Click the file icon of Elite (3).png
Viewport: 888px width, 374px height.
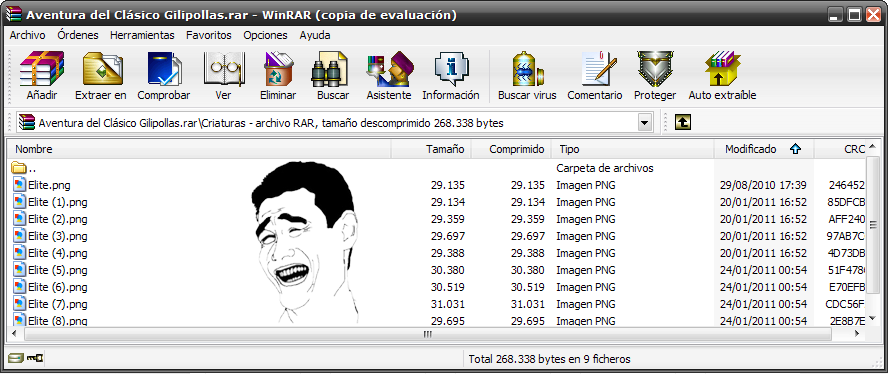click(x=20, y=236)
